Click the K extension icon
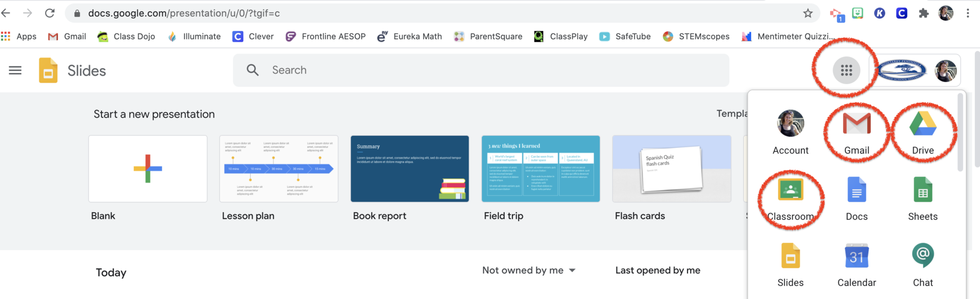980x299 pixels. (x=879, y=13)
